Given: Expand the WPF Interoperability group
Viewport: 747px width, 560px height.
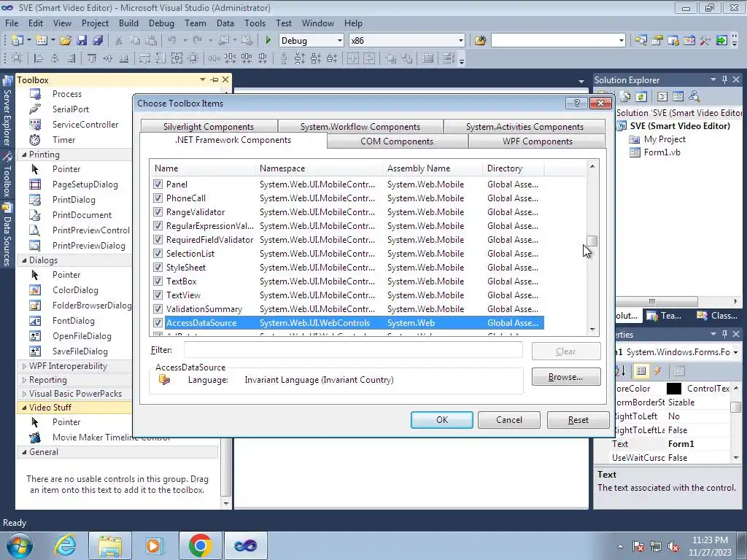Looking at the screenshot, I should (x=24, y=366).
